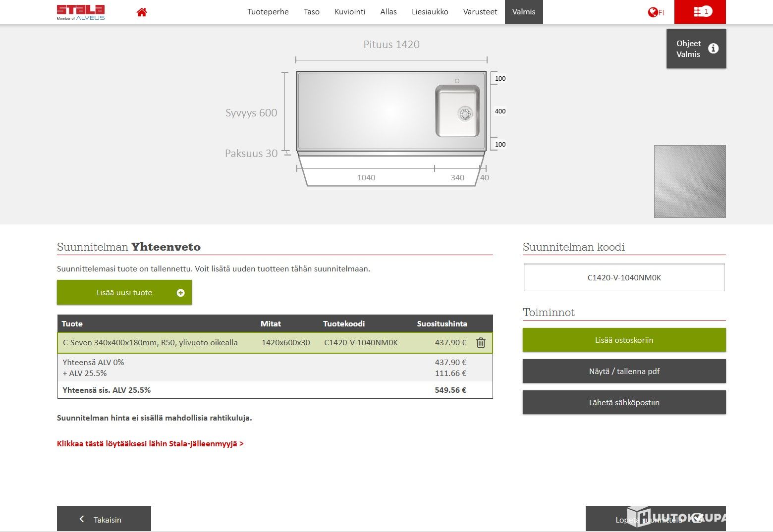Image resolution: width=773 pixels, height=532 pixels.
Task: Open the Liesiaukko tab
Action: 430,12
